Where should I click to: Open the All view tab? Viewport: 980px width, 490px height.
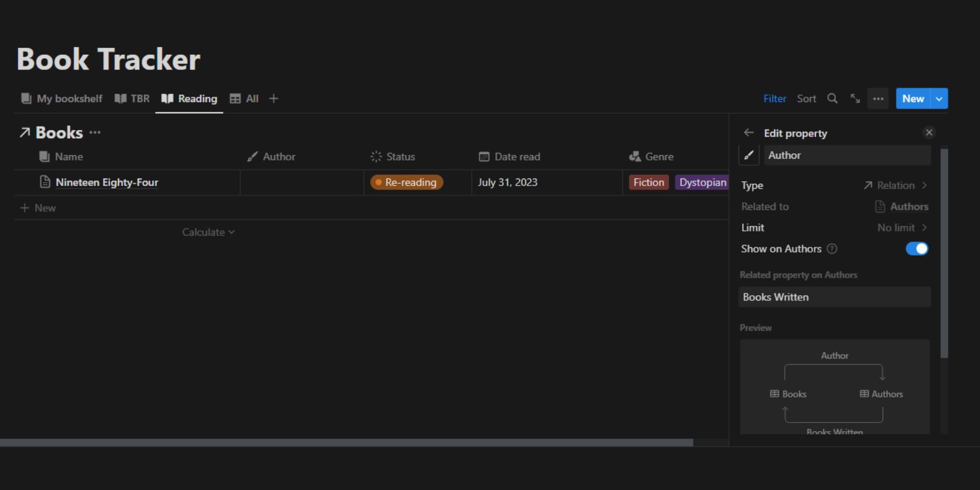244,99
